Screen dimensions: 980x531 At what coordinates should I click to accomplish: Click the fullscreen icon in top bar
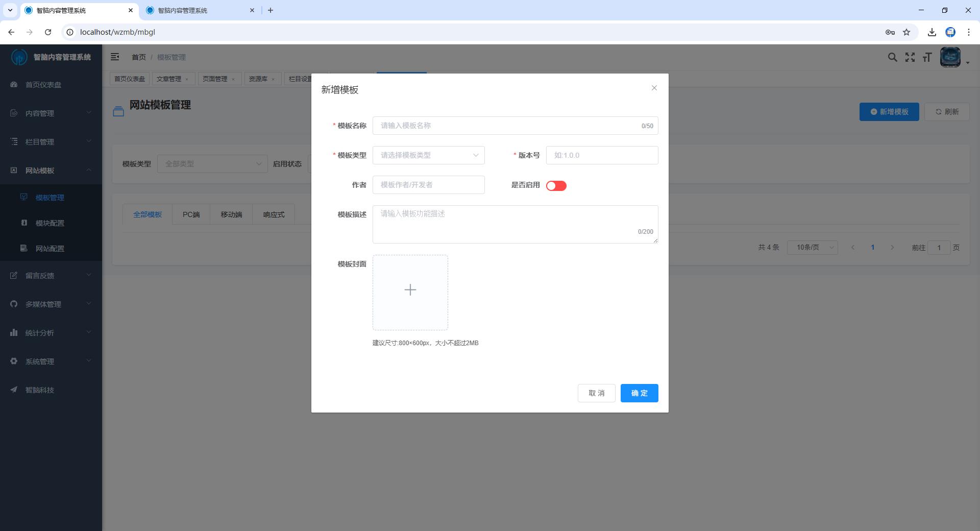pyautogui.click(x=910, y=57)
